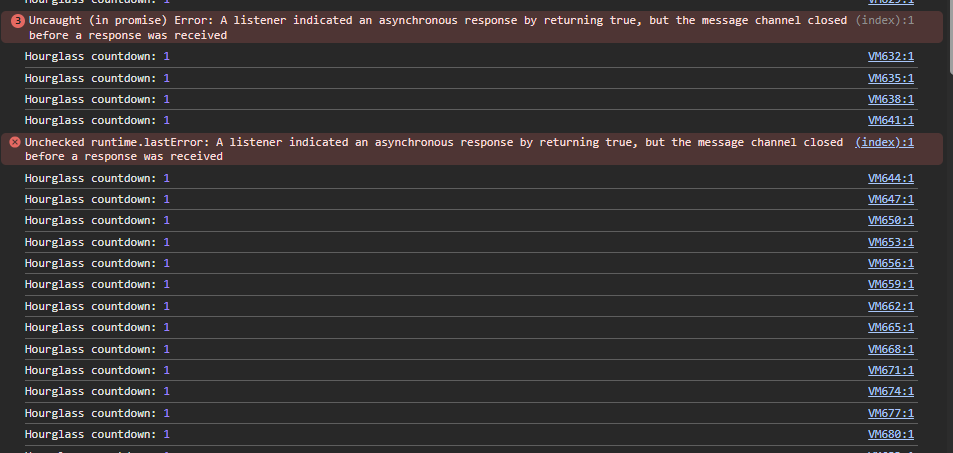Navigate to VM659:1 script location
Viewport: 953px width, 453px height.
890,284
